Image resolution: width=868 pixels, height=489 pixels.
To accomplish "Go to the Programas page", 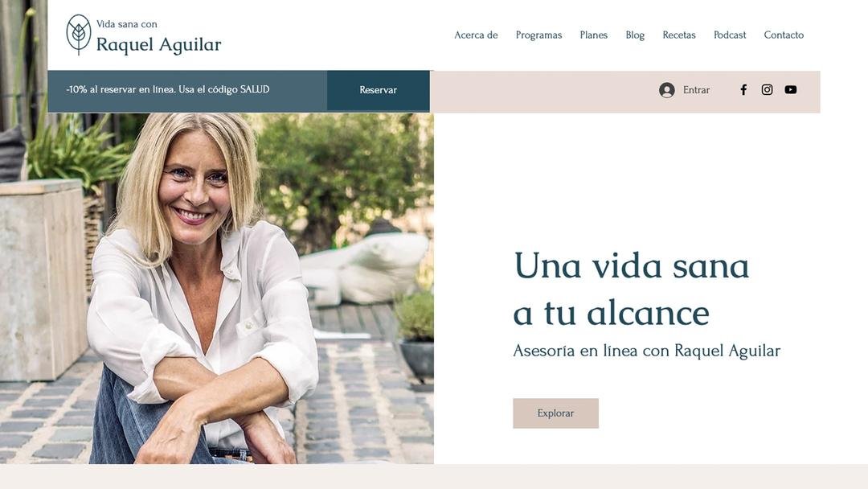I will (538, 35).
